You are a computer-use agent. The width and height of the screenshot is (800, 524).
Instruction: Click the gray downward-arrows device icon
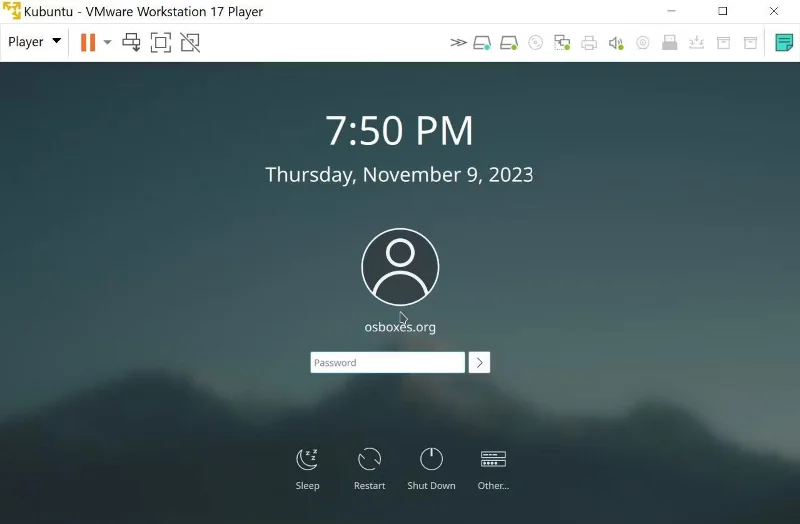coord(696,42)
